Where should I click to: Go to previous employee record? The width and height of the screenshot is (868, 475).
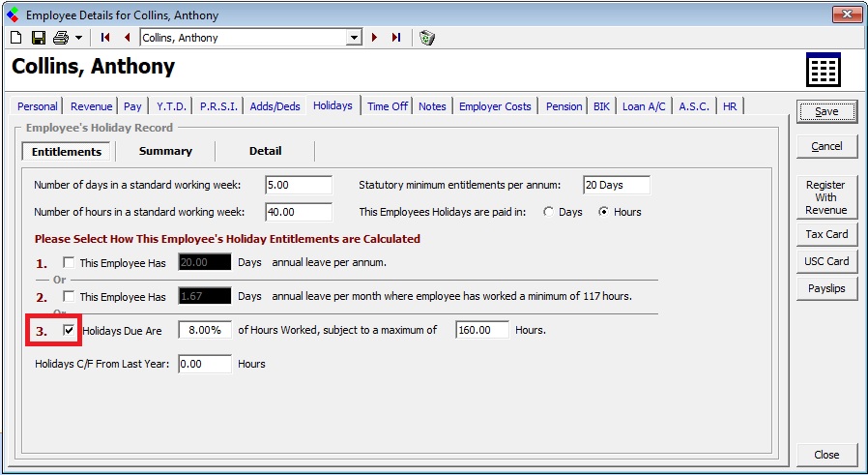click(127, 38)
